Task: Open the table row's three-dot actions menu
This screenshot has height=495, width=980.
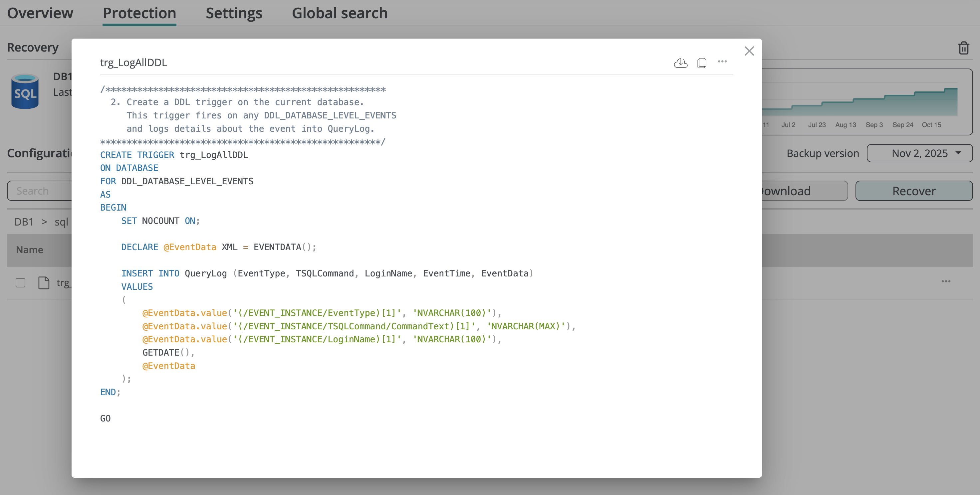Action: click(x=946, y=281)
